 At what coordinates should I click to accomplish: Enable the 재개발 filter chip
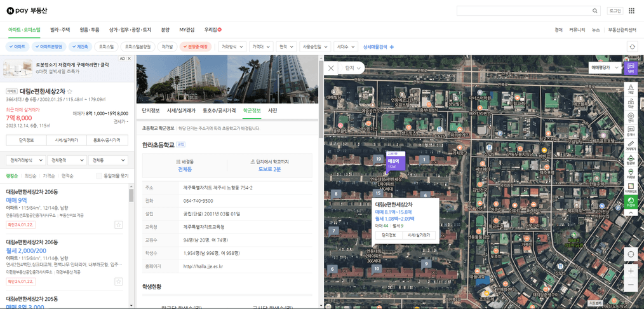[167, 47]
